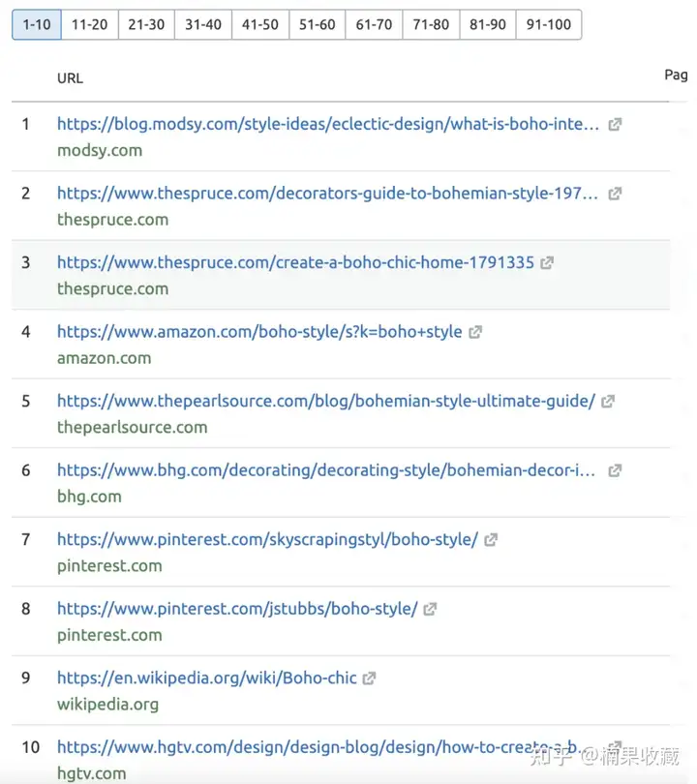Open the blog.modsy.com boho interior URL
Screen dimensions: 697x784
point(328,124)
